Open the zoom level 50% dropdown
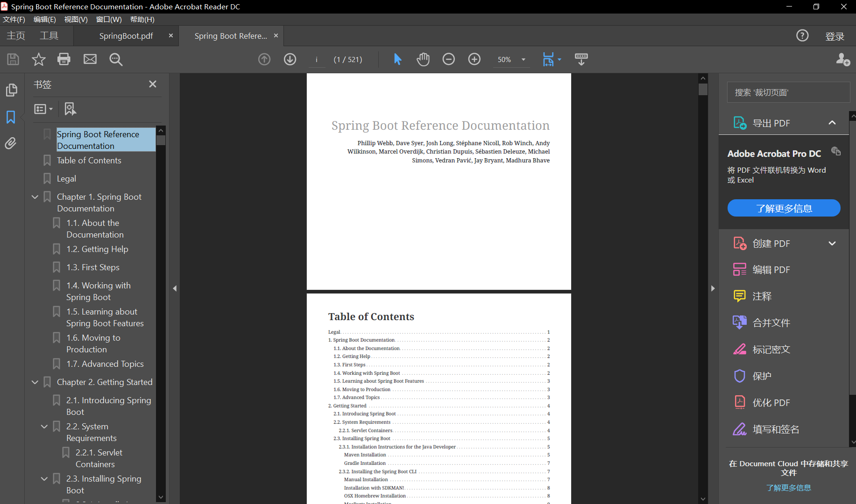This screenshot has width=856, height=504. tap(524, 60)
